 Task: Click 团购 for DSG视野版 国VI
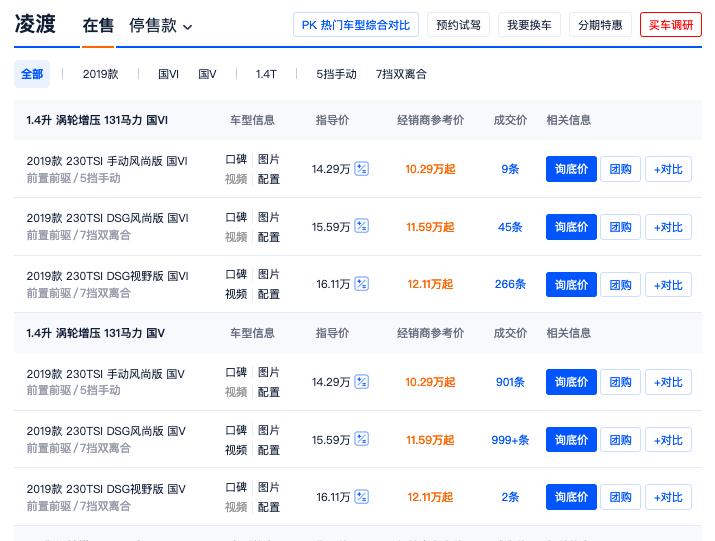click(x=620, y=285)
